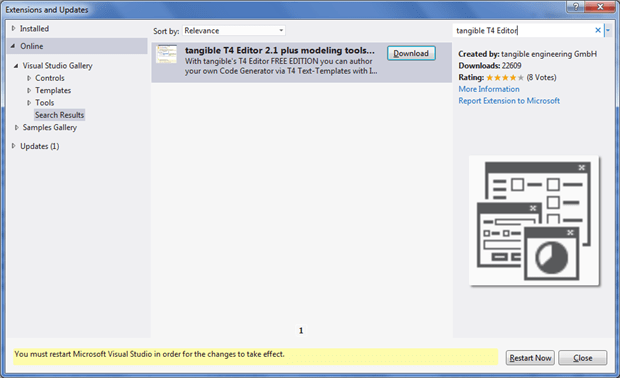Click the extension preview image
The image size is (620, 378).
[x=534, y=221]
